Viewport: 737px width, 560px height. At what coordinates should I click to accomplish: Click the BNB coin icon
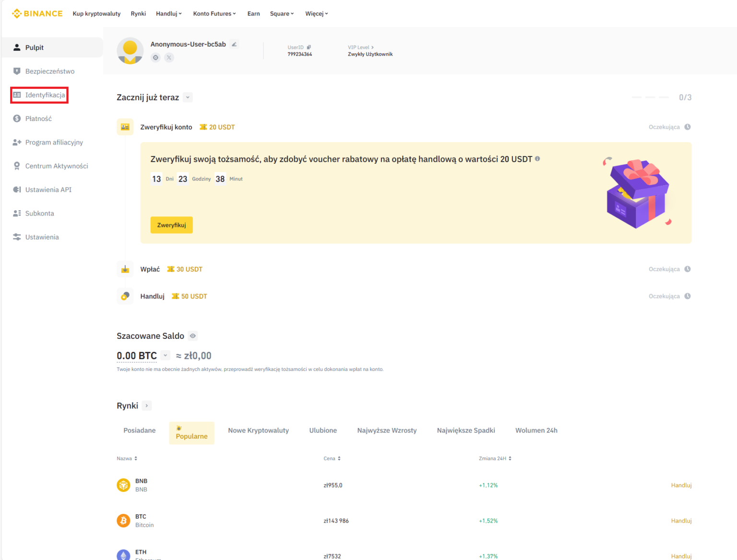123,485
